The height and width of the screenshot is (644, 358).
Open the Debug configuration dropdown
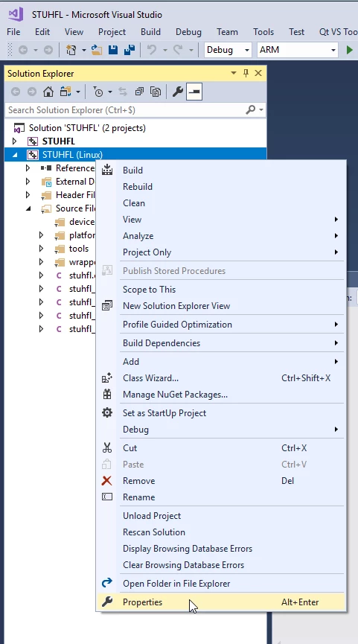tap(228, 50)
